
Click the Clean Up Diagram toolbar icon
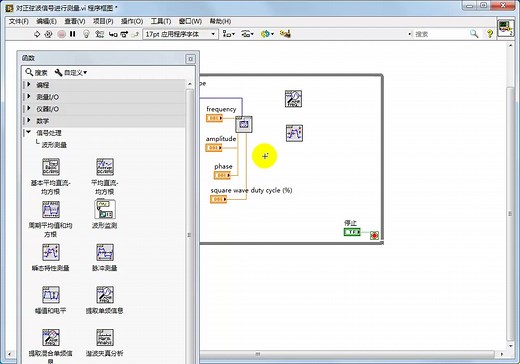tap(285, 34)
